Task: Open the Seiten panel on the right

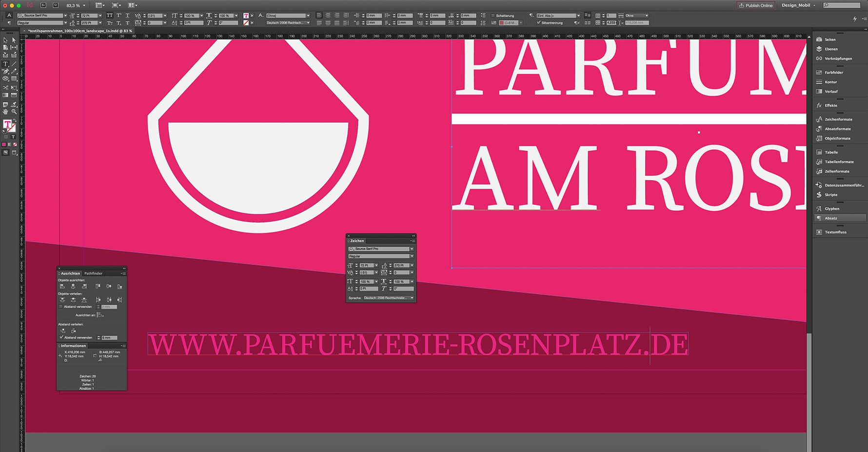Action: tap(829, 39)
